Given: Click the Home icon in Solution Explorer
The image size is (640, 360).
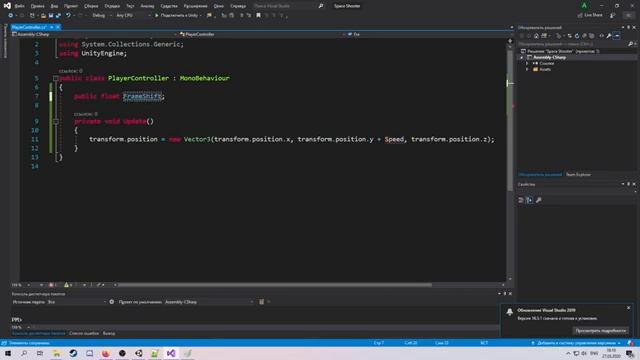Looking at the screenshot, I should coord(536,36).
